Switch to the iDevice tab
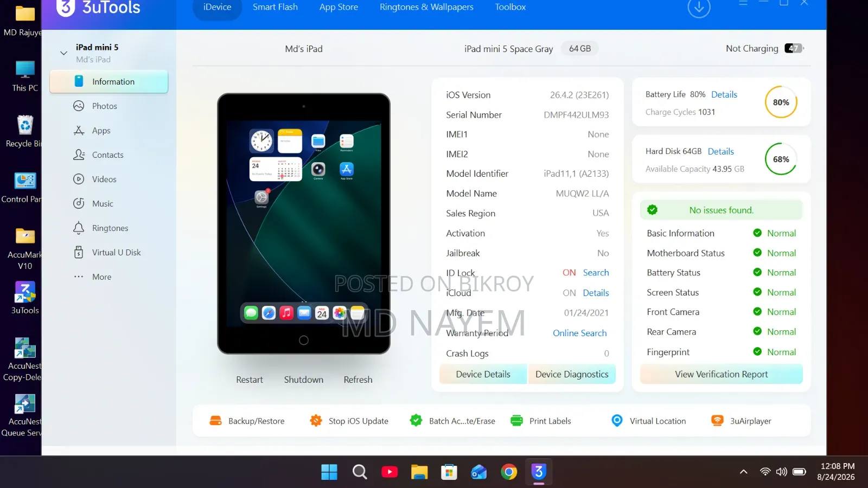This screenshot has height=488, width=868. pos(217,8)
